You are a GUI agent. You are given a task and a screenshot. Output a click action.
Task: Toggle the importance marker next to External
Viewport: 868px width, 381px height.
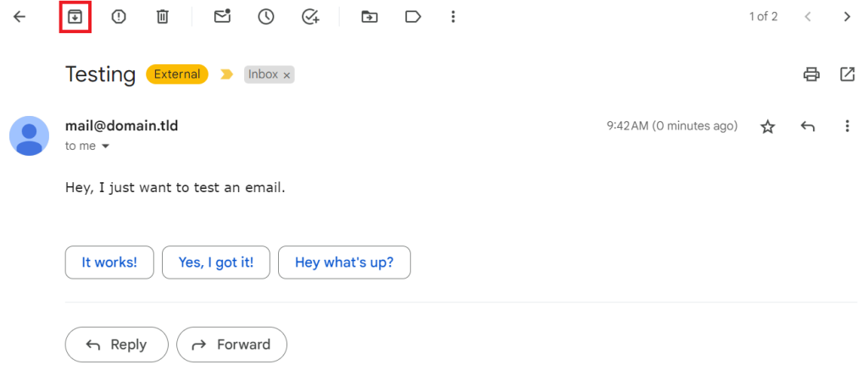click(x=226, y=75)
